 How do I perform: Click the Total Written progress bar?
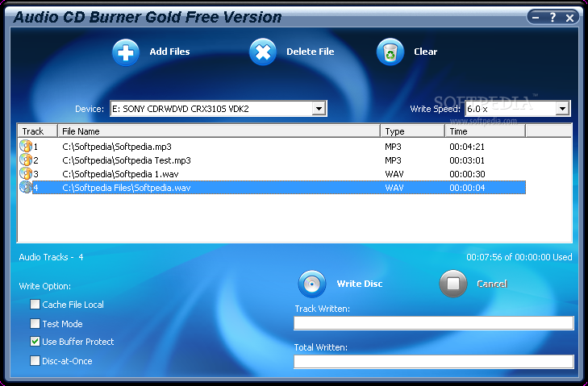pyautogui.click(x=433, y=362)
